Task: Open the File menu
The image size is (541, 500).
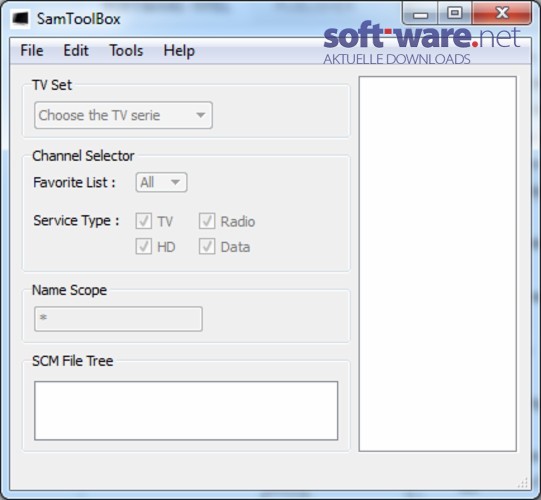Action: coord(32,51)
